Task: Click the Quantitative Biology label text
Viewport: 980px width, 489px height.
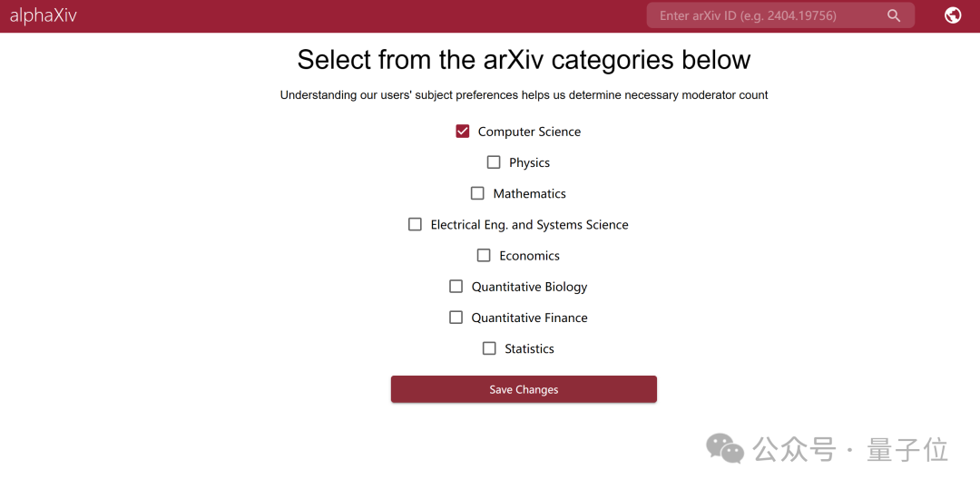Action: [529, 288]
